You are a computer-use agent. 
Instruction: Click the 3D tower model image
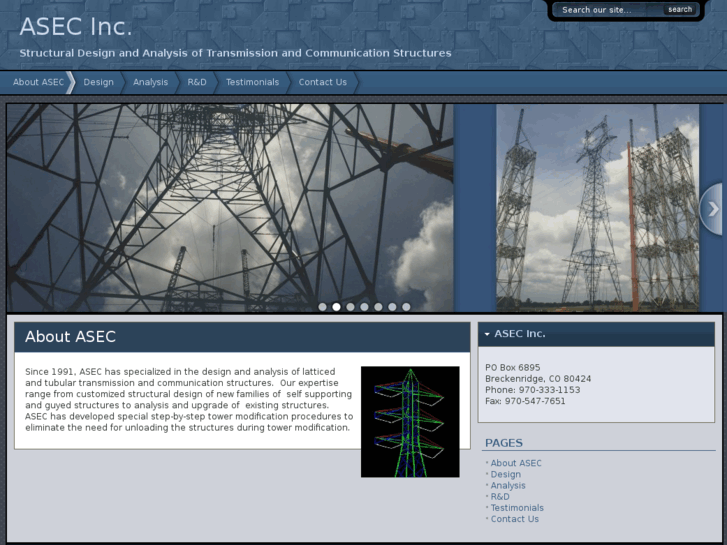(410, 422)
